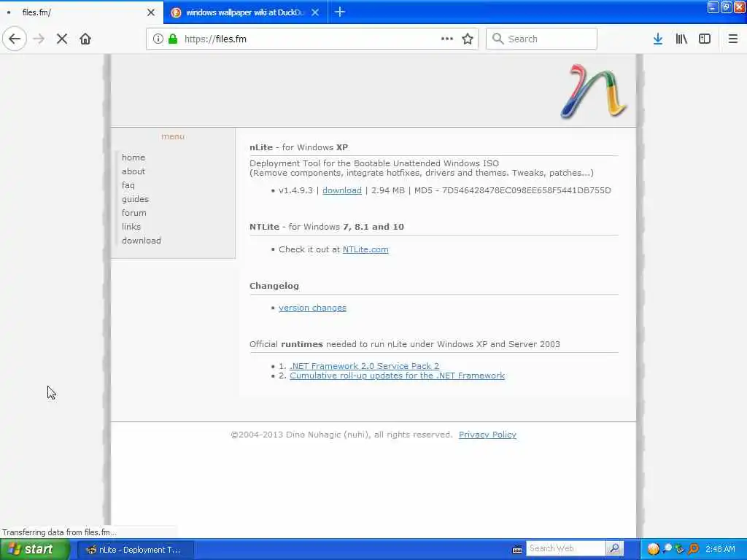
Task: Click the white magnifier tray icon
Action: click(667, 549)
